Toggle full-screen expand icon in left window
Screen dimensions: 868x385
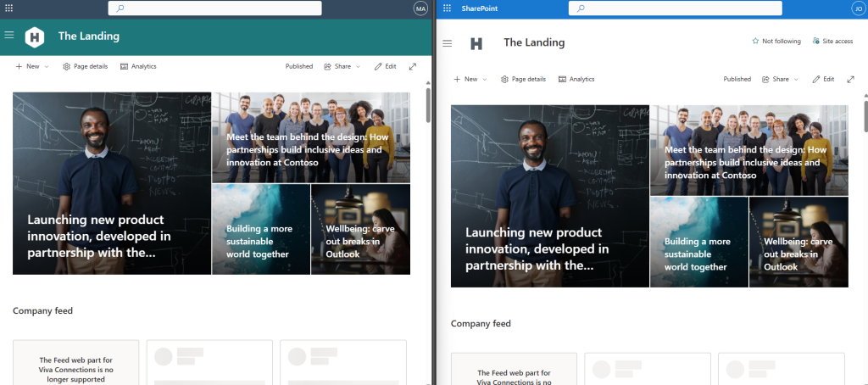[x=413, y=66]
